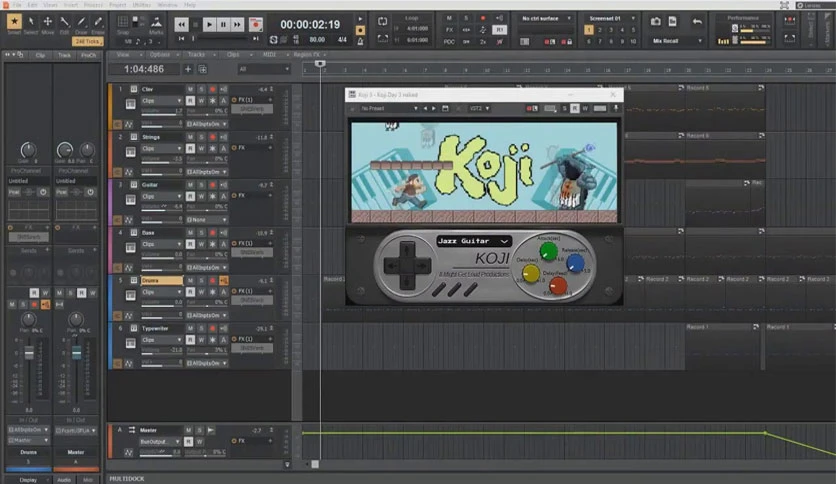
Task: Toggle the Snap grid icon
Action: point(123,22)
